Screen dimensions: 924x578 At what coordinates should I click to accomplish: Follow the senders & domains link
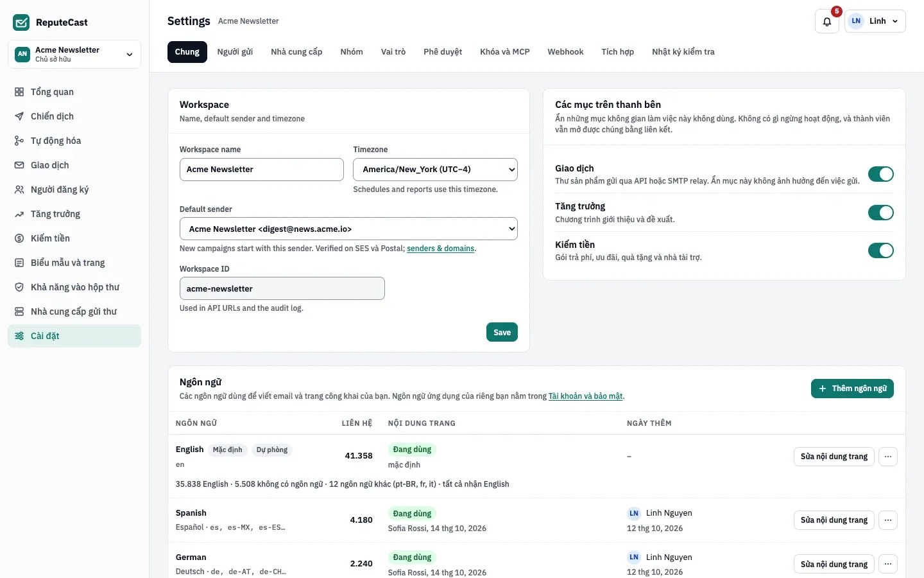[x=441, y=249]
